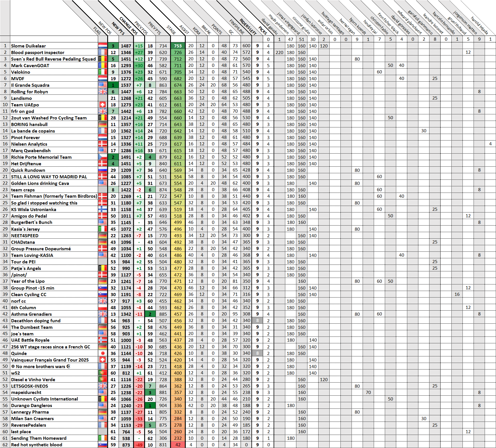Screen dimensions: 496x448
Task: Click the flag beside Group Pinot -15 min
Action: pos(103,288)
